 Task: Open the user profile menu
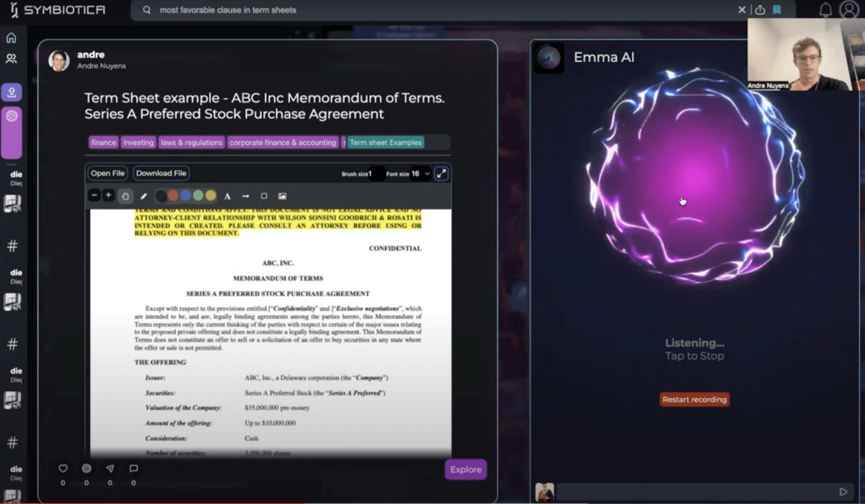pyautogui.click(x=848, y=10)
